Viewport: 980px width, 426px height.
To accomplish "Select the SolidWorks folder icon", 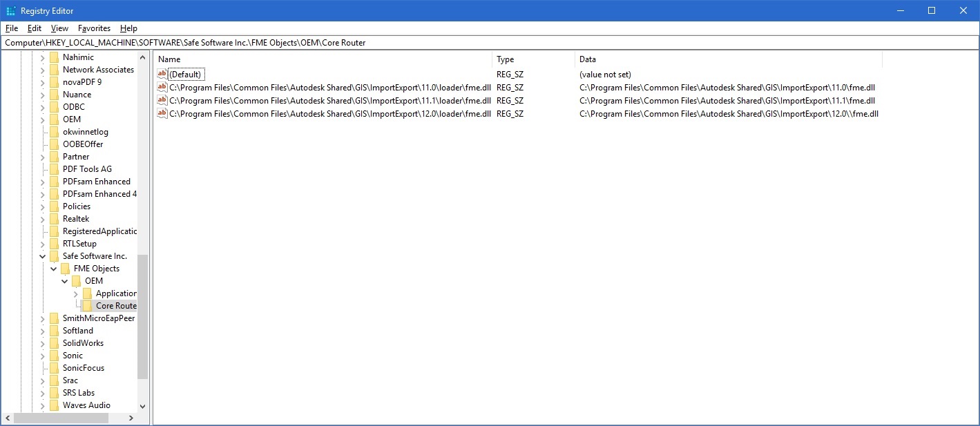I will 55,343.
